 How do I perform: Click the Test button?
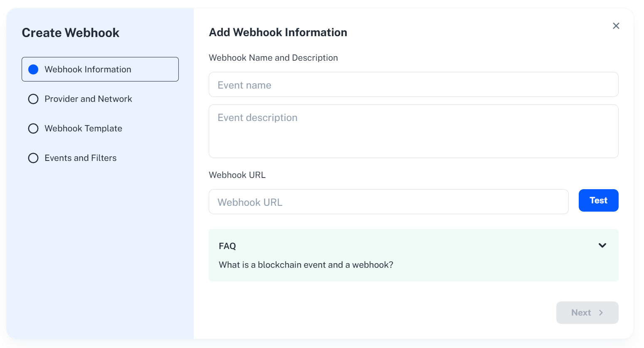[598, 200]
